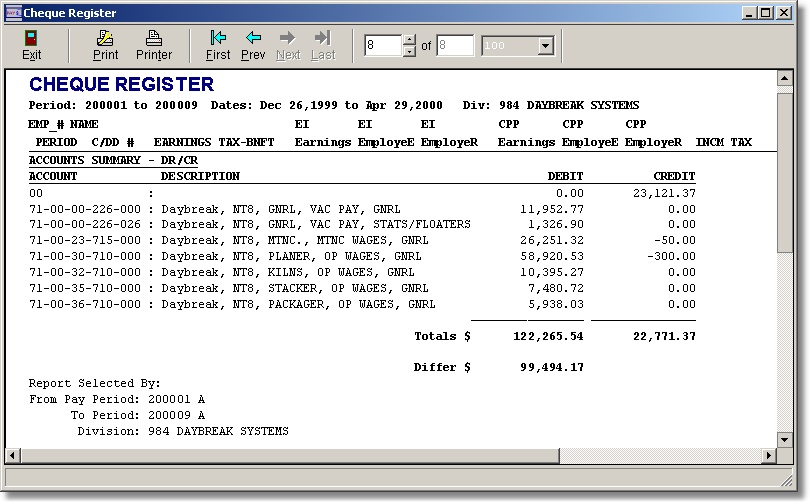Click the current page number field
The width and height of the screenshot is (810, 504).
coord(382,46)
